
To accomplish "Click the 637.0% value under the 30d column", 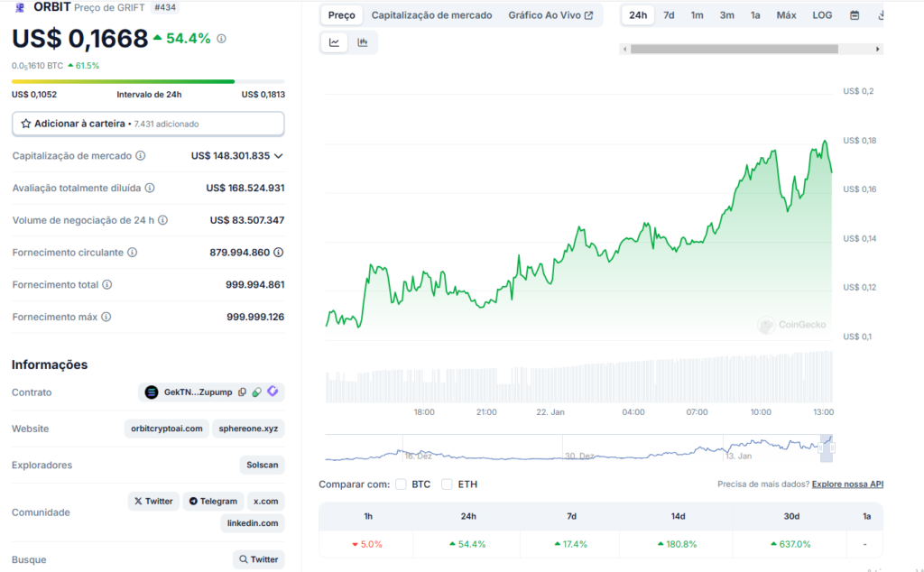I will (790, 544).
